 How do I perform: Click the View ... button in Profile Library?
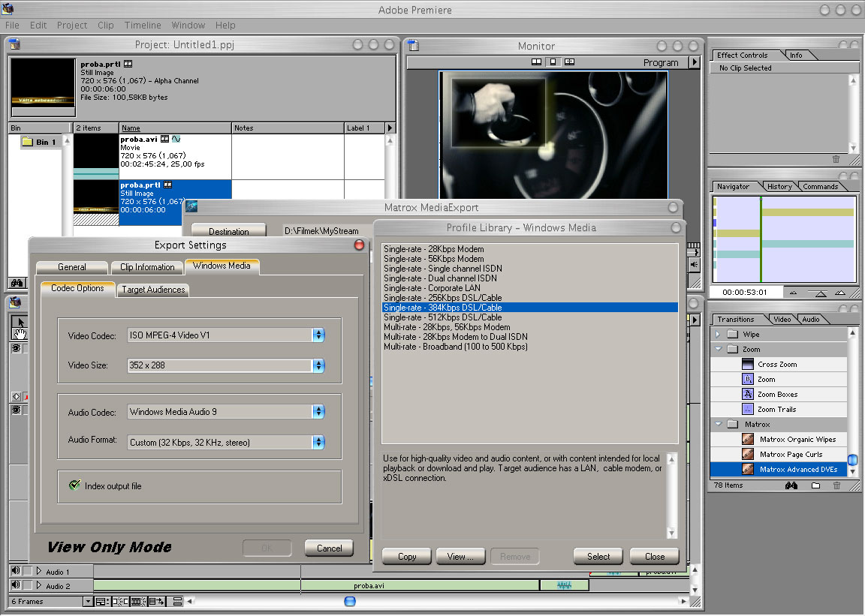click(x=460, y=557)
